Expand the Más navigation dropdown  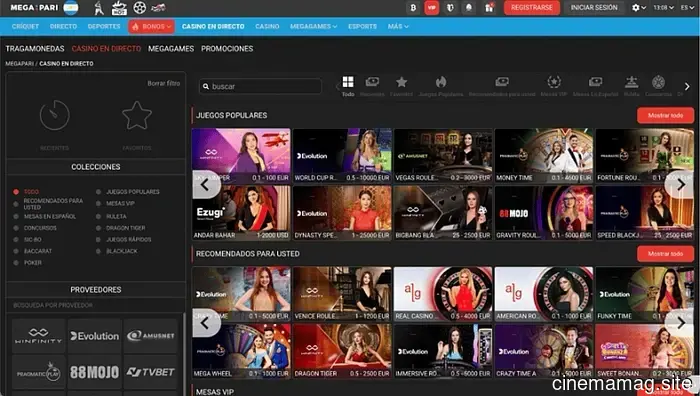(x=398, y=26)
